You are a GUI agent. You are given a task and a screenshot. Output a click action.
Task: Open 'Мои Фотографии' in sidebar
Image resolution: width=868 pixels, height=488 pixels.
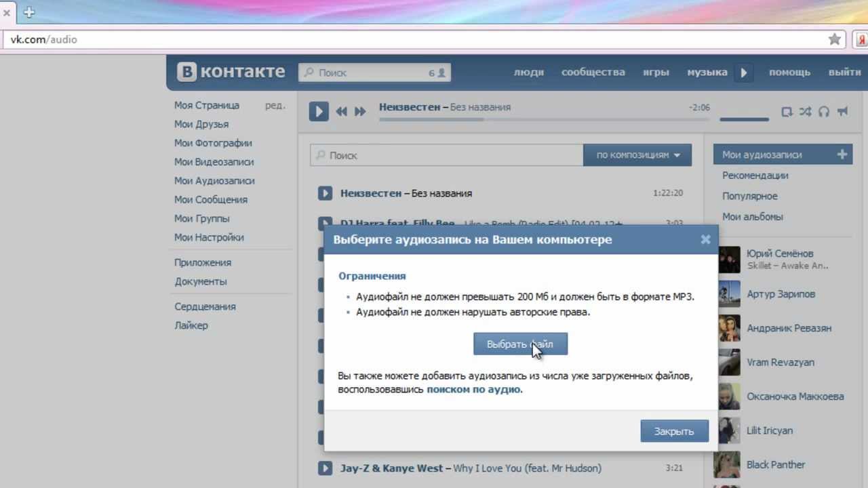[x=213, y=144]
